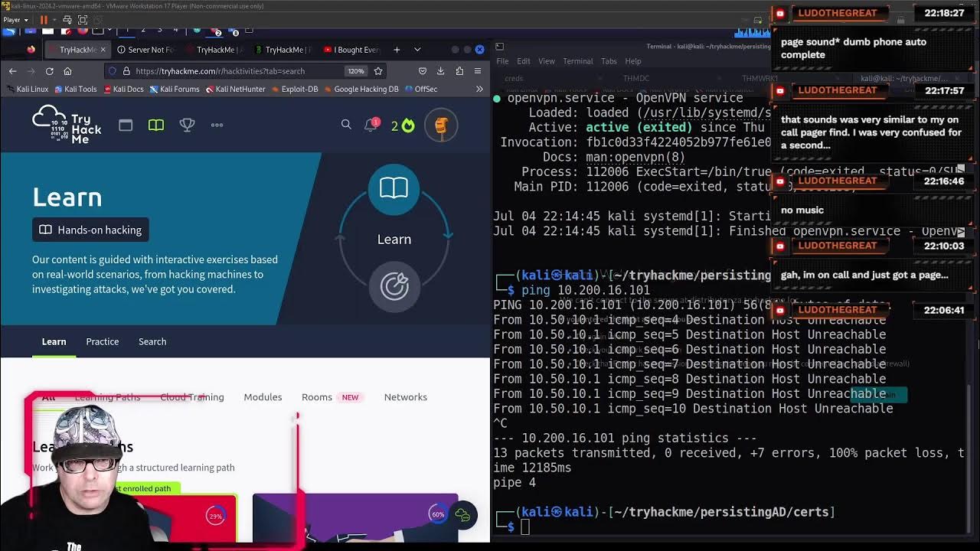Select the large Learn book circle icon
Viewport: 980px width, 551px height.
point(394,188)
